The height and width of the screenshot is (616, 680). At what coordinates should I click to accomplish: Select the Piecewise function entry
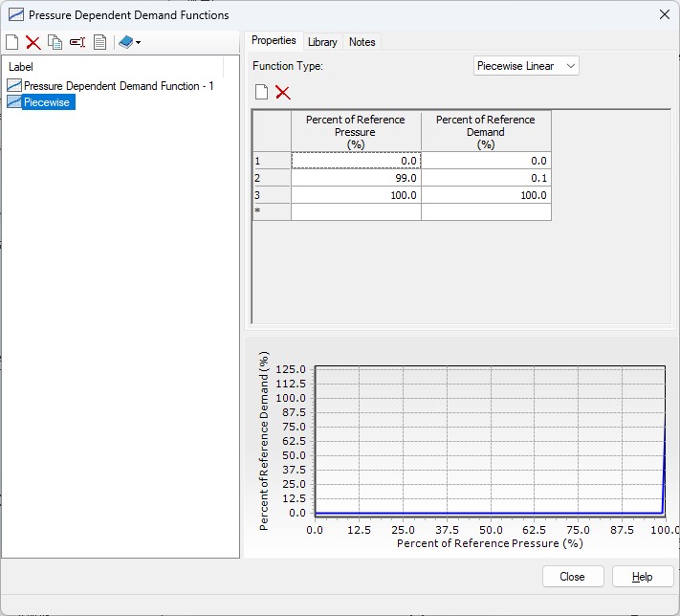click(x=47, y=102)
